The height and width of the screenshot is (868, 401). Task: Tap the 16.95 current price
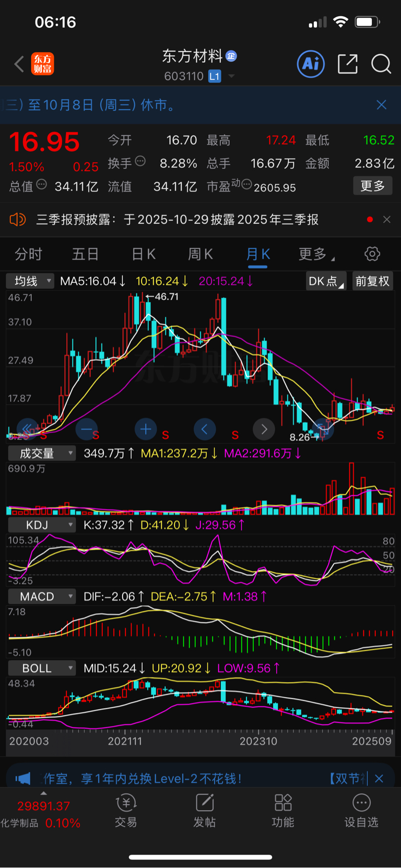(x=44, y=142)
